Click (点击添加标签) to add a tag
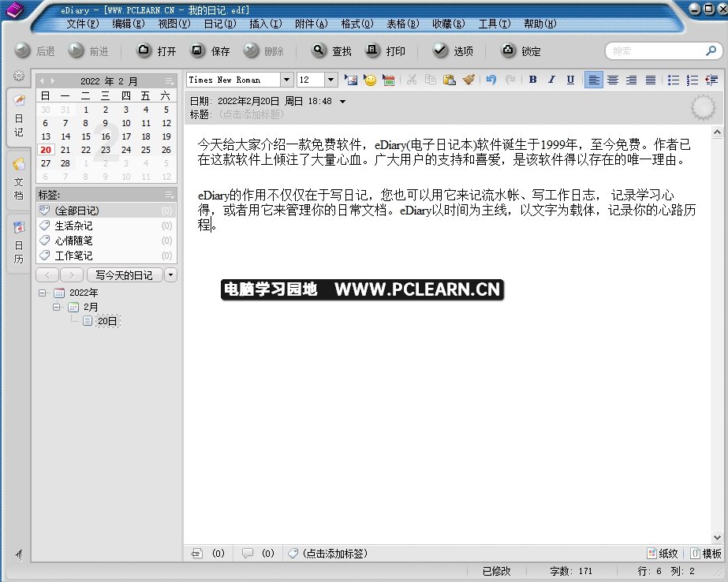The image size is (728, 582). [x=334, y=554]
